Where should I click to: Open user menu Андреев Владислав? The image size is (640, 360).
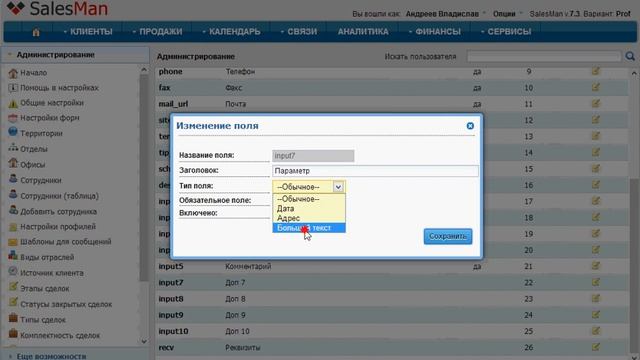(x=445, y=14)
